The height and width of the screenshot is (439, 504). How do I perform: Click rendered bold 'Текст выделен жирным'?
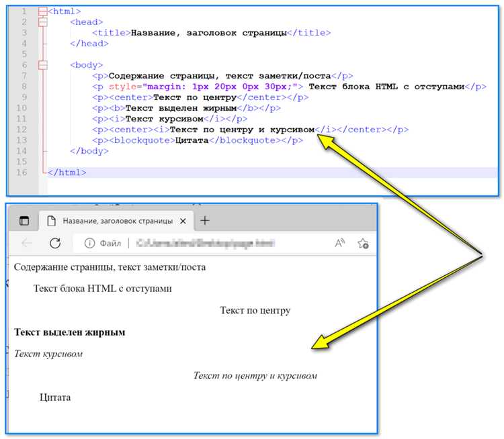[69, 332]
